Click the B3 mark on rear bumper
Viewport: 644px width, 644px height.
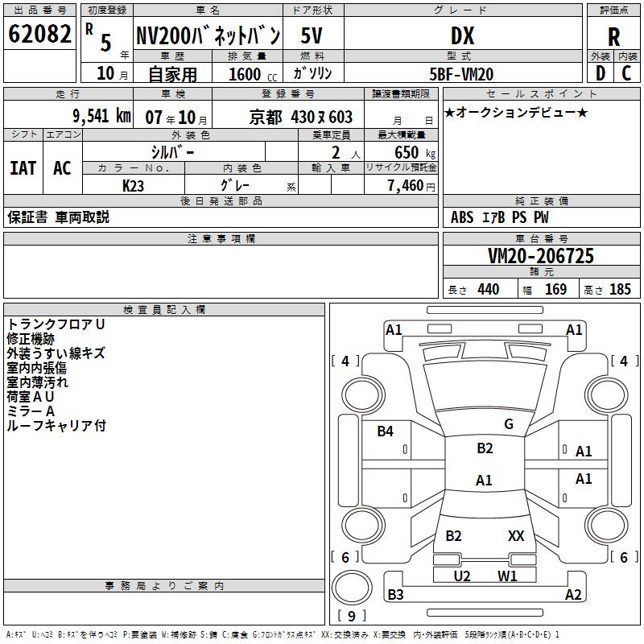pos(395,594)
